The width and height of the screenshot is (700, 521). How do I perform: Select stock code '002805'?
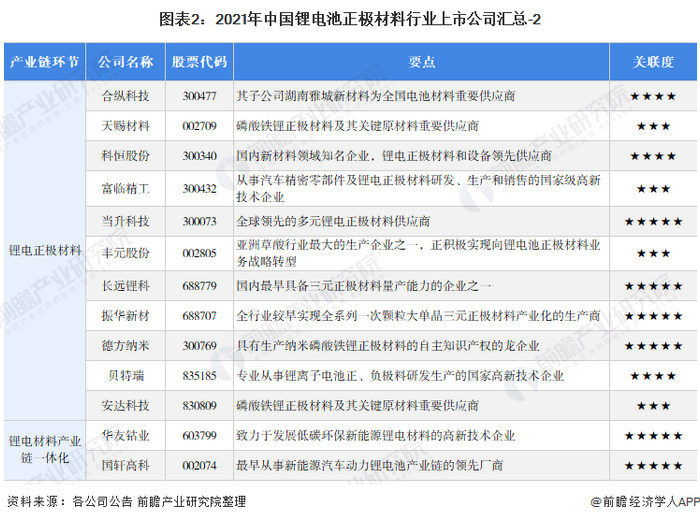[200, 253]
